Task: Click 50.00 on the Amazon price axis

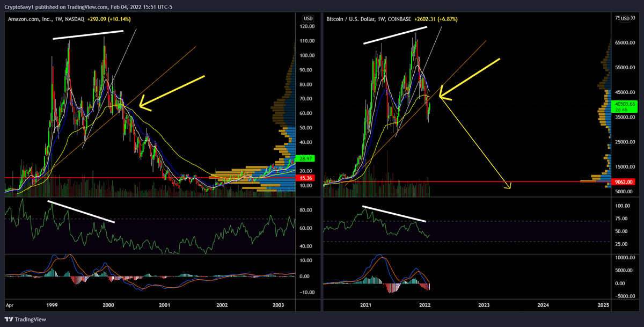Action: (306, 128)
